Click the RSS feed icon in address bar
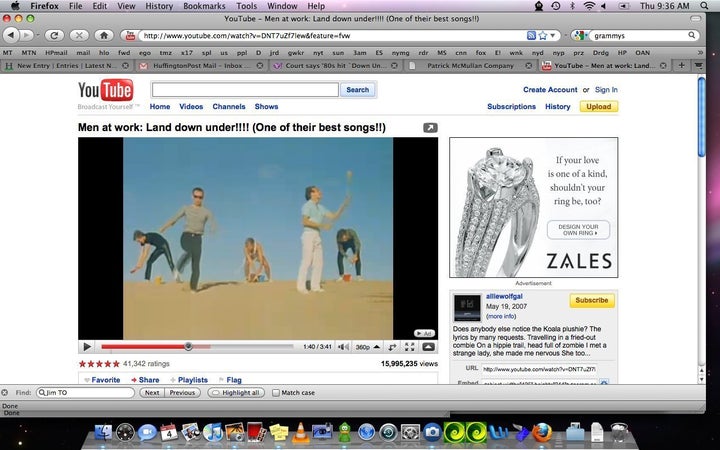 (531, 35)
